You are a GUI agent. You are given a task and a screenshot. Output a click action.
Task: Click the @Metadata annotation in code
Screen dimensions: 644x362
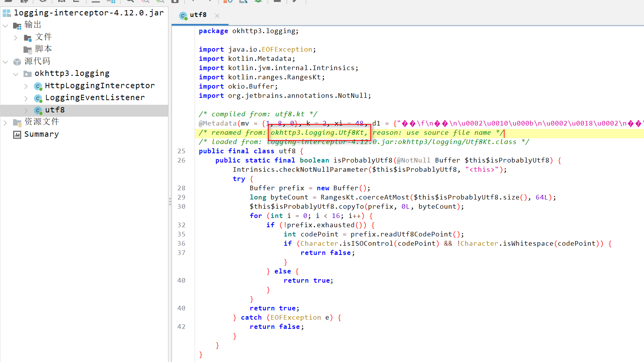tap(217, 123)
